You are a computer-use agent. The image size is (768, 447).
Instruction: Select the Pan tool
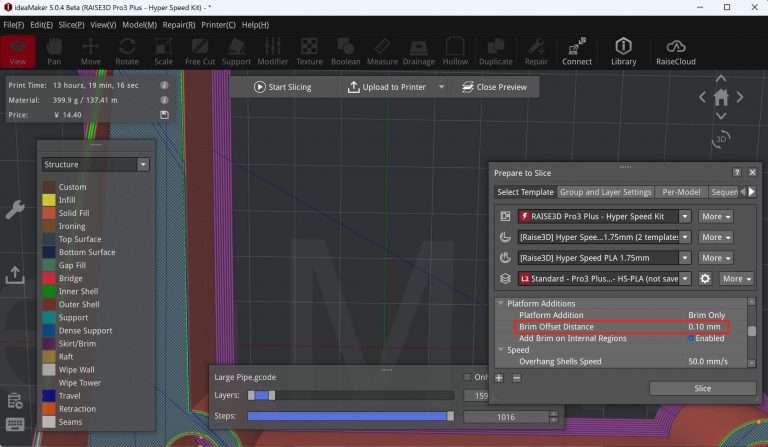click(54, 52)
